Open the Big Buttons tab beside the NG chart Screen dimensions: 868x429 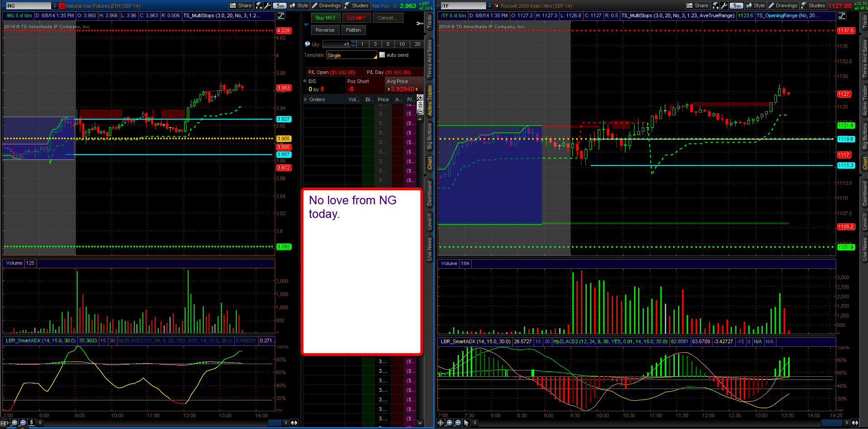pos(429,136)
